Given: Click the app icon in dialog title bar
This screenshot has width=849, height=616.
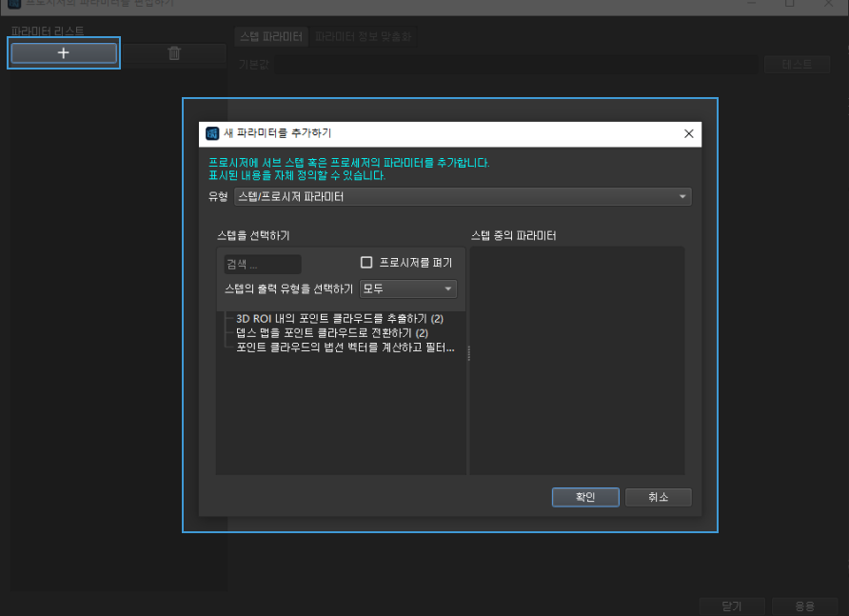Looking at the screenshot, I should coord(212,133).
